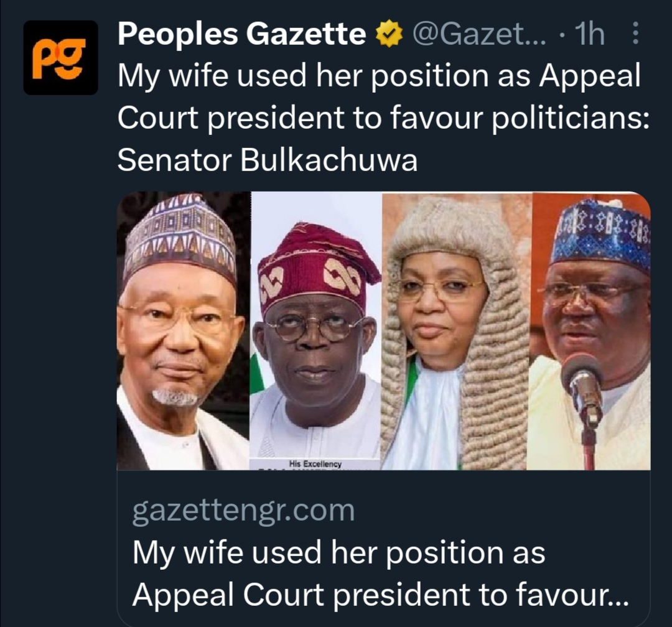The height and width of the screenshot is (627, 672).
Task: Click "Senator Bulkachuwa" in the tweet text
Action: click(x=267, y=161)
